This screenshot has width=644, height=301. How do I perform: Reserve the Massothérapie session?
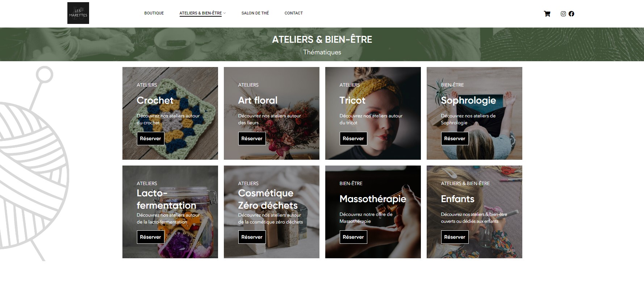point(353,237)
